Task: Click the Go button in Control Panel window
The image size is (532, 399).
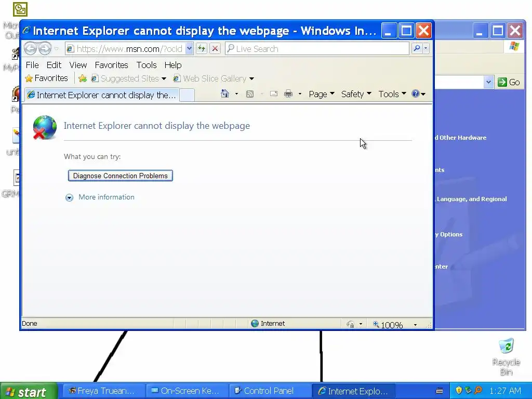Action: (509, 82)
